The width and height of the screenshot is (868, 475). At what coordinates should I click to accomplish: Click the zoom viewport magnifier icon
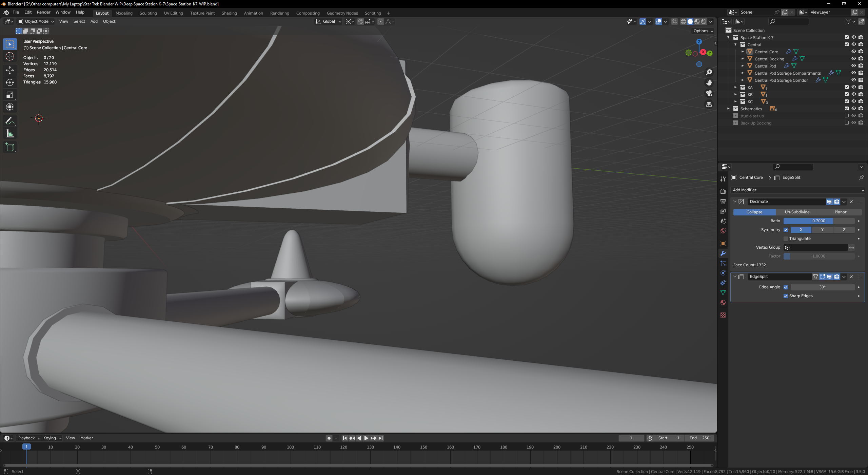coord(709,72)
